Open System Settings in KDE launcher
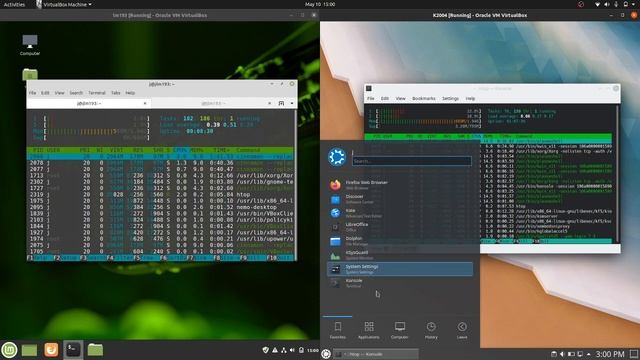640x360 pixels. 400,269
